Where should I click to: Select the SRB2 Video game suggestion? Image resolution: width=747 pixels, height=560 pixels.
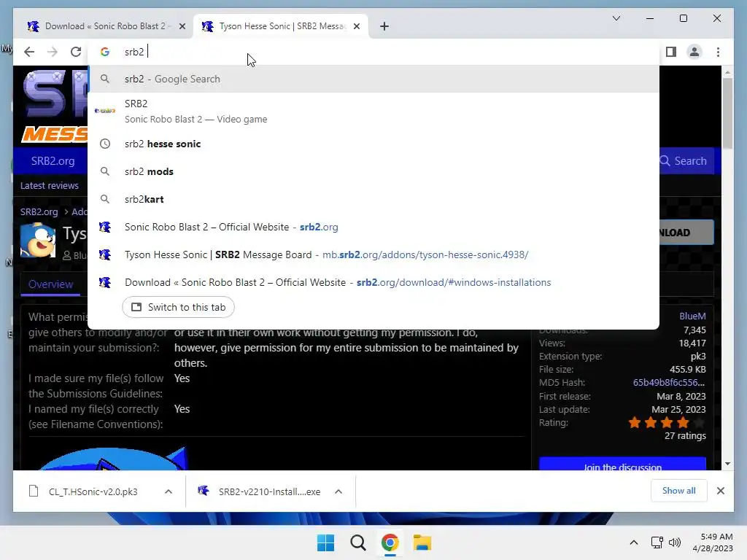pyautogui.click(x=373, y=111)
